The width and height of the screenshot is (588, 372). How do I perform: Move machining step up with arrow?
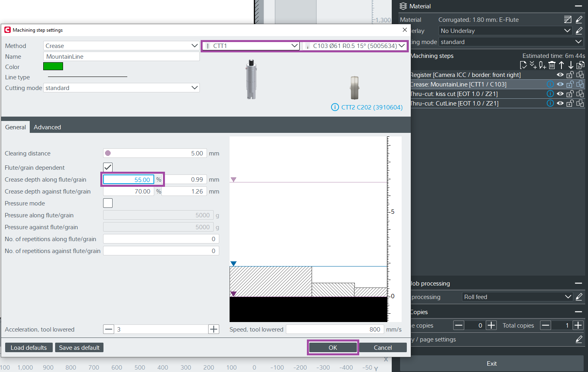coord(561,65)
